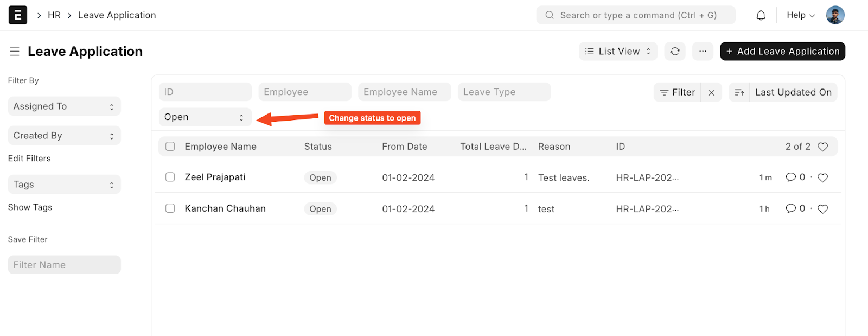Toggle the sidebar hamburger icon
868x336 pixels.
(15, 52)
